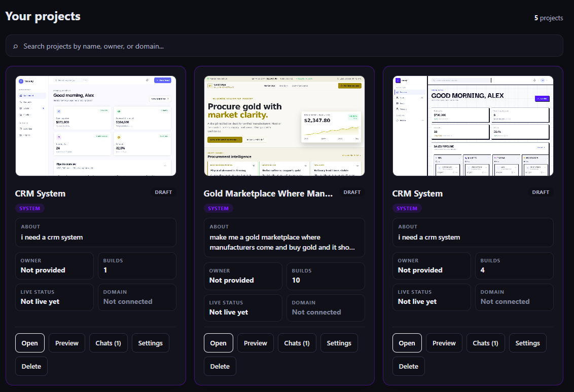This screenshot has height=392, width=574.
Task: Click the 'GOOD MORNING, ALEX' uppercase CRM thumbnail
Action: click(473, 126)
